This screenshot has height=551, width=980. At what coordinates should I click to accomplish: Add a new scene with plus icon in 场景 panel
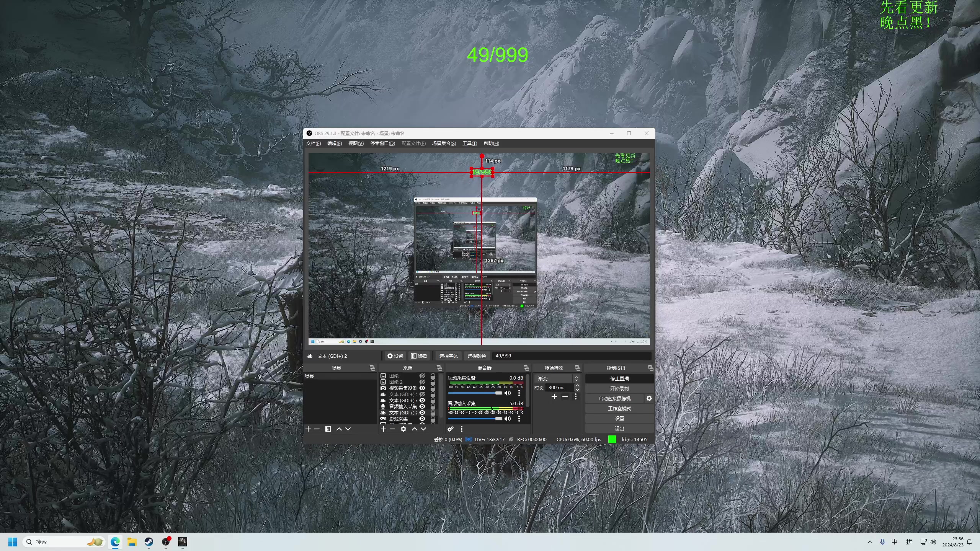tap(308, 429)
